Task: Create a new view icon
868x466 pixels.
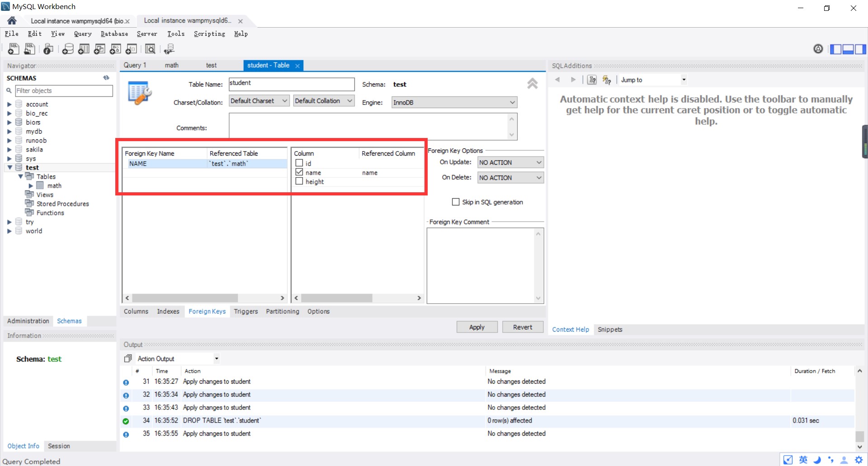Action: (x=99, y=49)
